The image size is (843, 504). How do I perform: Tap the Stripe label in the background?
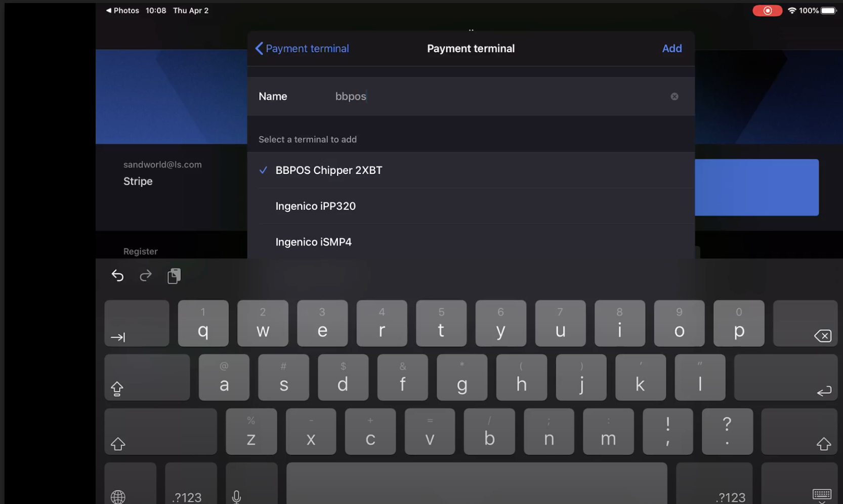[x=138, y=181]
